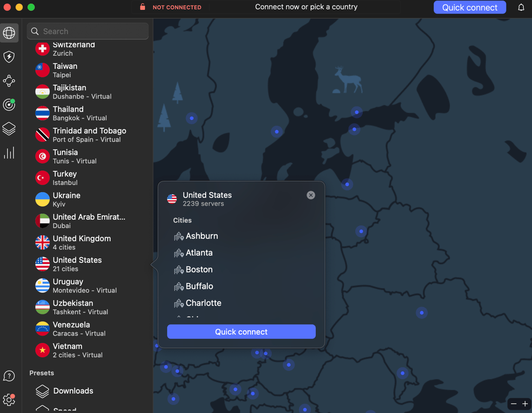Close the United States popup
532x413 pixels.
click(x=311, y=195)
